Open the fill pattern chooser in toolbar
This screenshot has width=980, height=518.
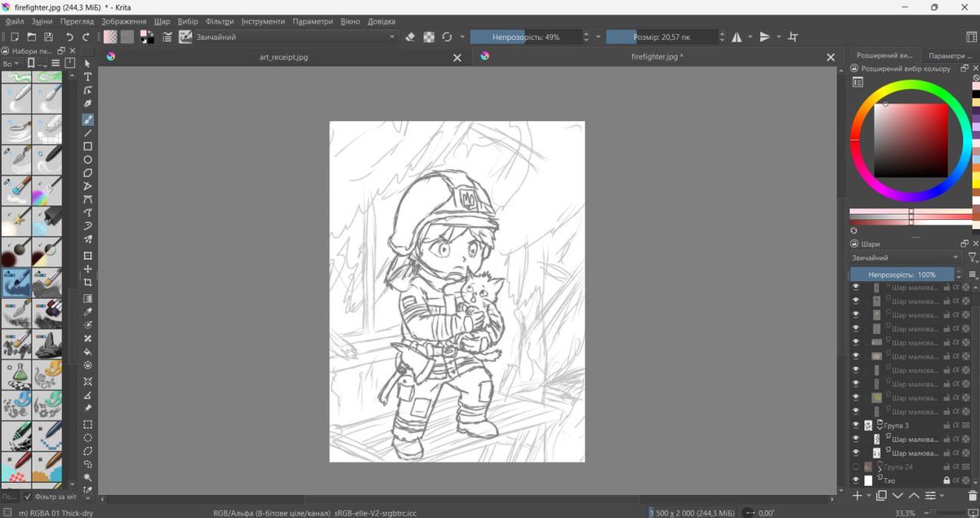127,37
